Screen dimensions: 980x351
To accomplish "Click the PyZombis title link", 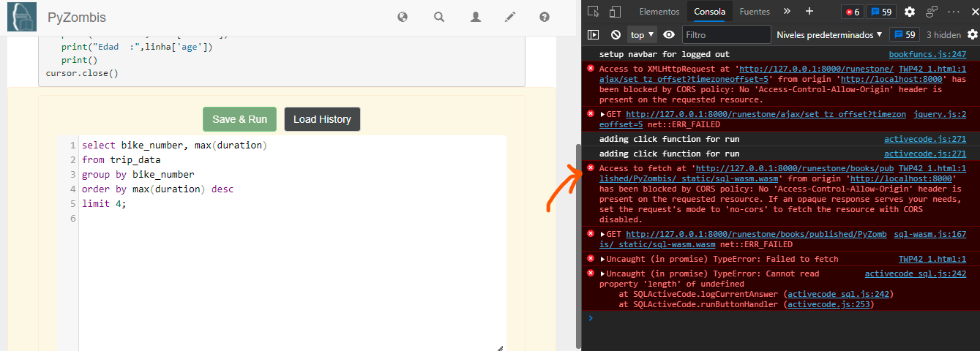I will [77, 17].
